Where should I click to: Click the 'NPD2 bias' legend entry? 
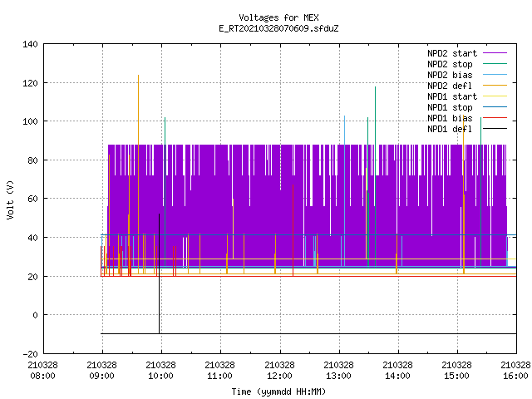450,75
